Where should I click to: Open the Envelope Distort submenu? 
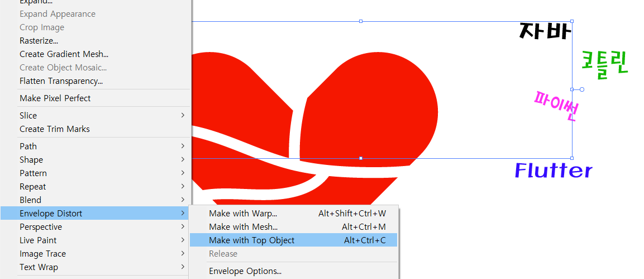click(95, 213)
